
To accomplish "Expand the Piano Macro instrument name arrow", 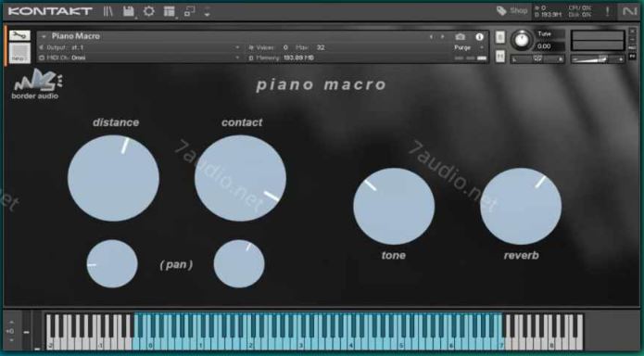I will pyautogui.click(x=44, y=36).
